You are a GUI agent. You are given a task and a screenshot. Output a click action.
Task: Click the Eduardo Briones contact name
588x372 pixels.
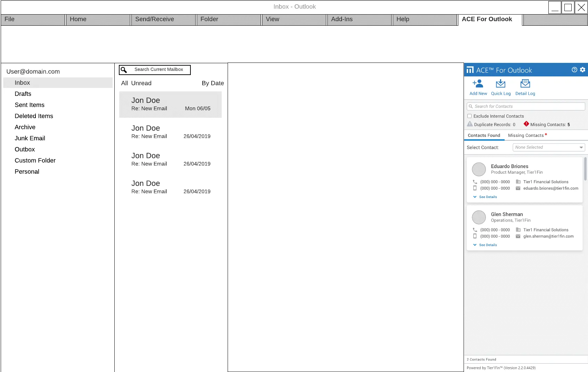509,166
